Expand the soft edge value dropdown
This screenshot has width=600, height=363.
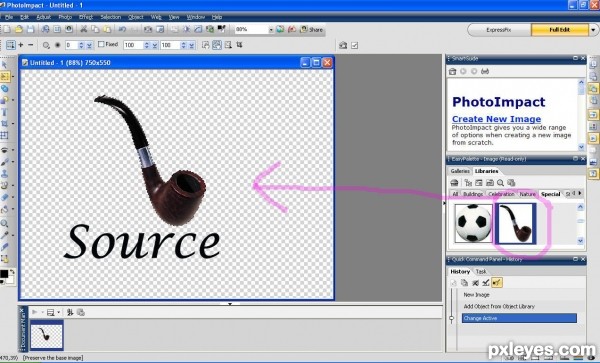[x=89, y=45]
